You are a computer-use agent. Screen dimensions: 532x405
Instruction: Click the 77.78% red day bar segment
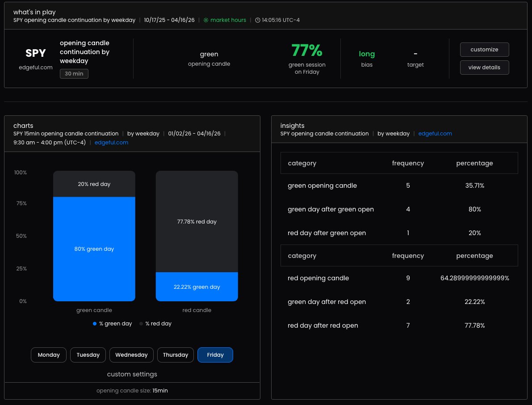pyautogui.click(x=197, y=222)
